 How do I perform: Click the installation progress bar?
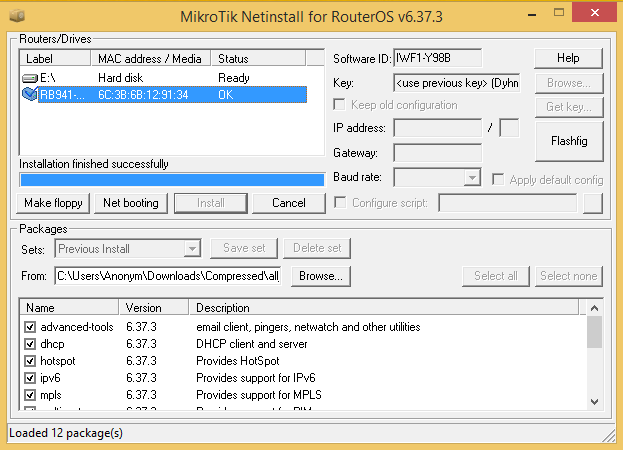172,180
